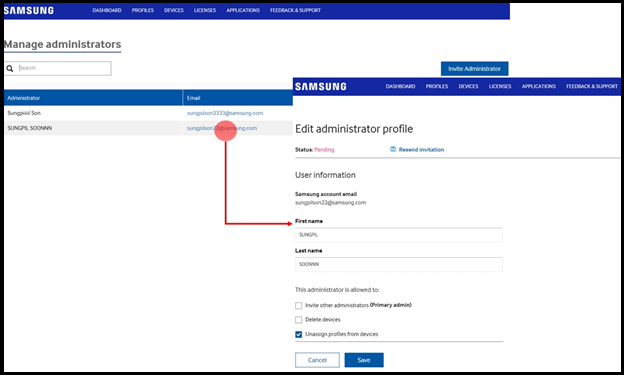Click the Invite Administrator button
Image resolution: width=624 pixels, height=375 pixels.
coord(474,68)
